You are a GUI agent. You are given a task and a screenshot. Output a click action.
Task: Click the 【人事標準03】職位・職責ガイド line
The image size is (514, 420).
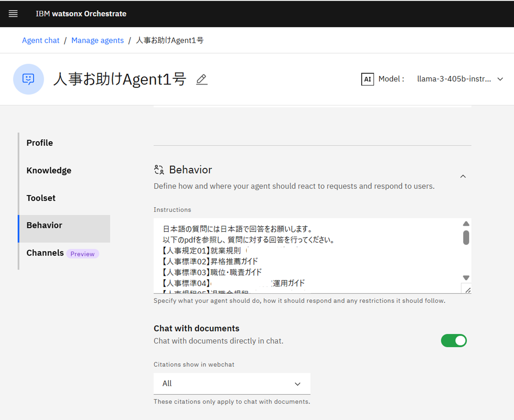click(x=212, y=272)
